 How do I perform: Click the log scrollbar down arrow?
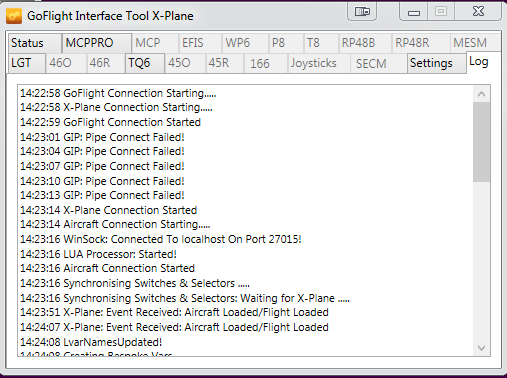(x=481, y=348)
